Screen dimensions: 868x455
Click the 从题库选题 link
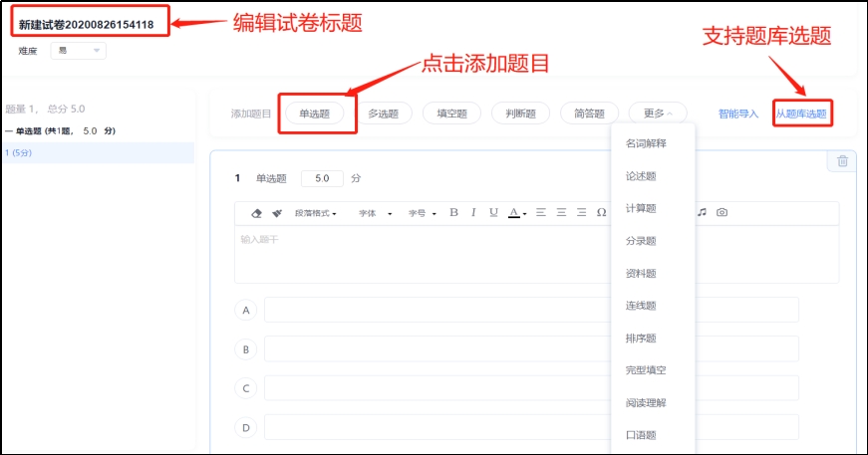pyautogui.click(x=801, y=114)
